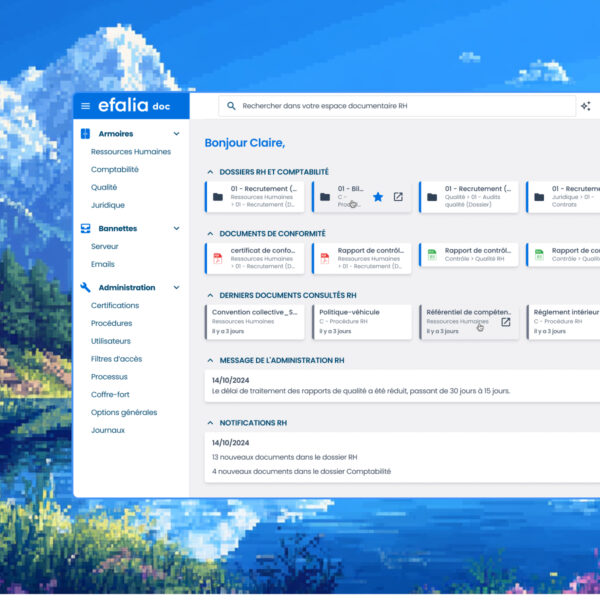The image size is (600, 600).
Task: Collapse the Bannettes section chevron
Action: (x=176, y=228)
